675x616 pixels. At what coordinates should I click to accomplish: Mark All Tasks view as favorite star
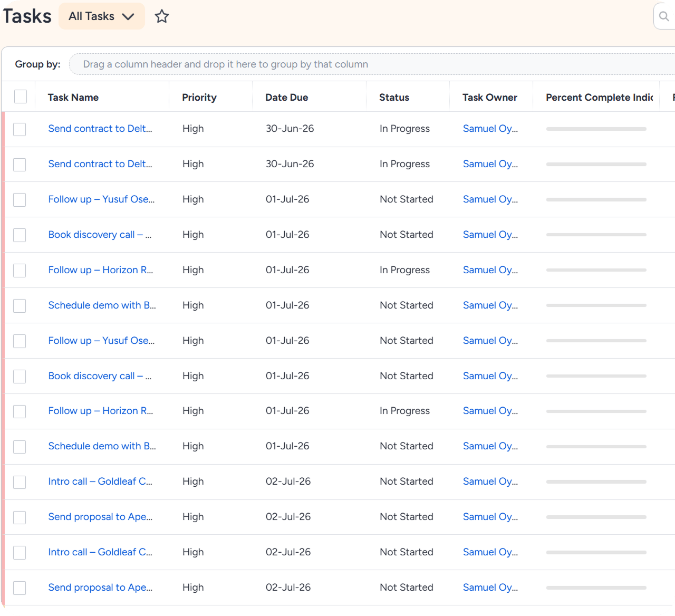point(162,16)
